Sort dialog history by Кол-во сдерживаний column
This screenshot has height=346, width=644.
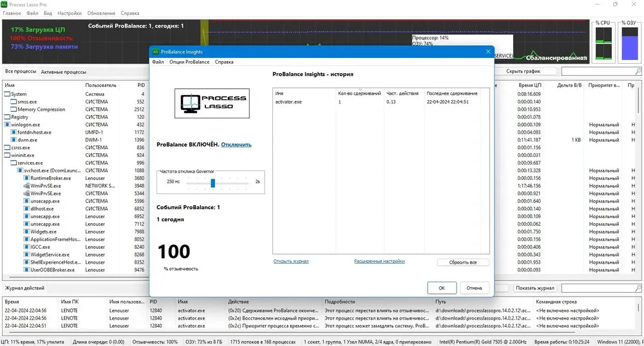point(360,93)
